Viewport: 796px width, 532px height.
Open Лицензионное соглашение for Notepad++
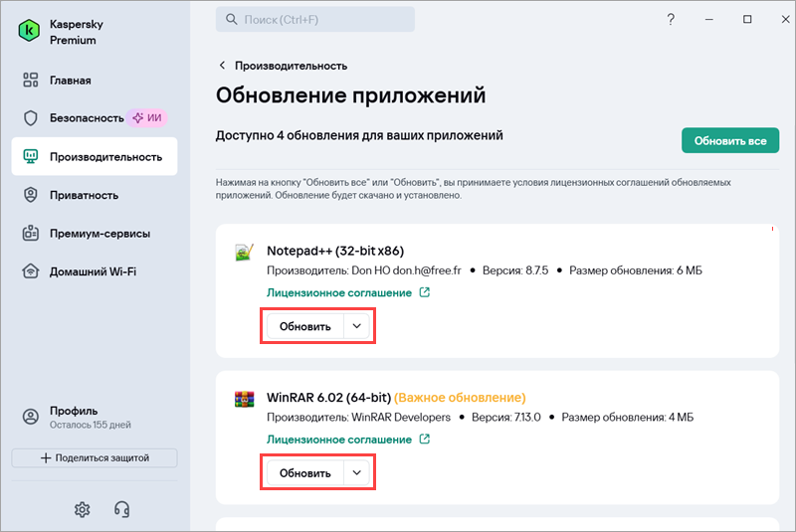point(339,292)
